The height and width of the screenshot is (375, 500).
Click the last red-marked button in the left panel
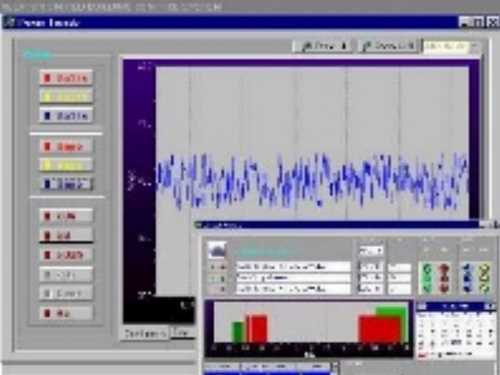[66, 313]
